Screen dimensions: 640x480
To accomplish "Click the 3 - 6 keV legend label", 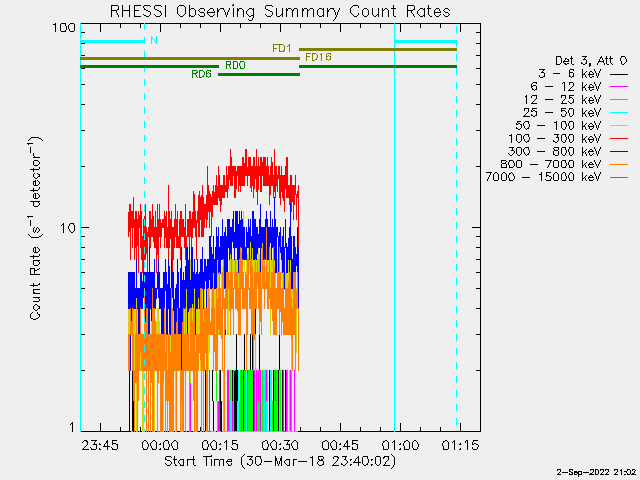I will pyautogui.click(x=569, y=74).
